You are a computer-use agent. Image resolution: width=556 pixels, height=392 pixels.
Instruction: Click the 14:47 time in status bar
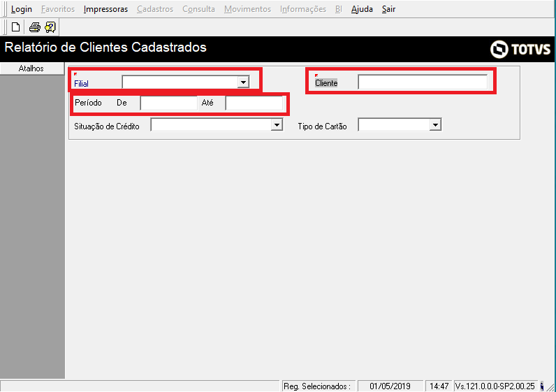click(x=439, y=386)
